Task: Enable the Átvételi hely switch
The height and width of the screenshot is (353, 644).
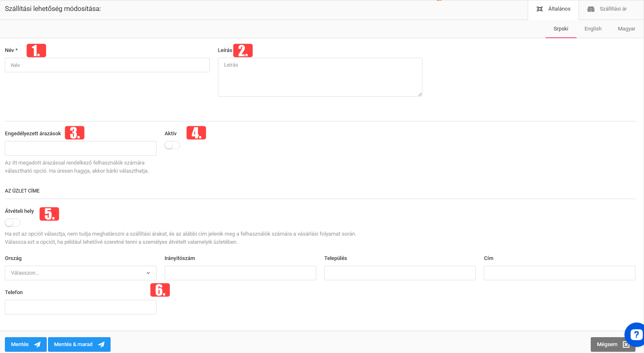Action: pos(13,223)
